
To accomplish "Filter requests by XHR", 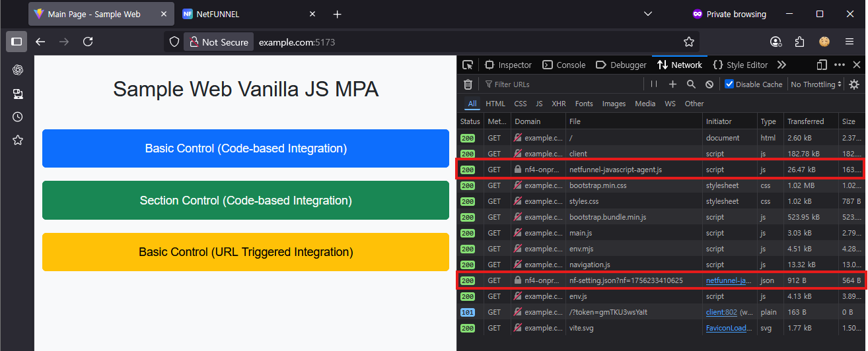I will click(559, 104).
